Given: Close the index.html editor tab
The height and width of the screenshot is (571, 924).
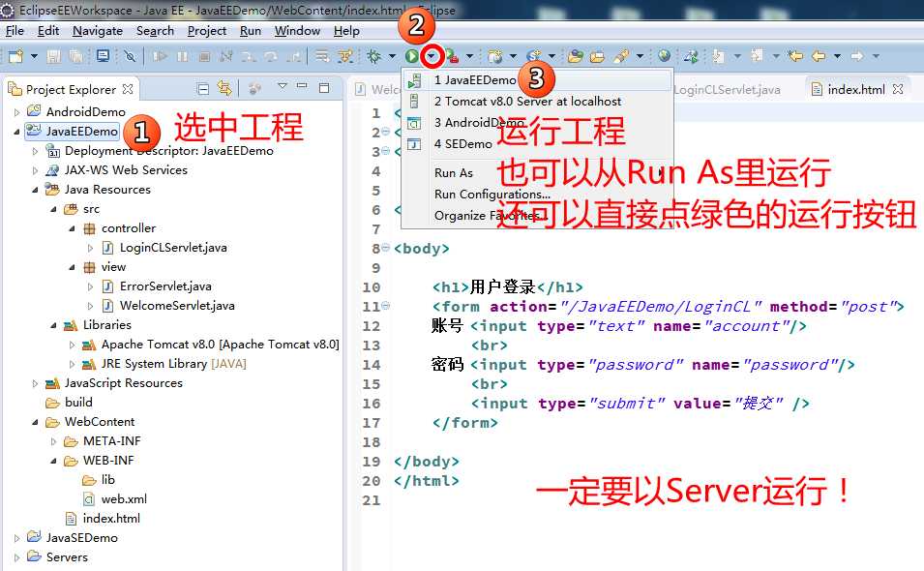Looking at the screenshot, I should [x=898, y=89].
